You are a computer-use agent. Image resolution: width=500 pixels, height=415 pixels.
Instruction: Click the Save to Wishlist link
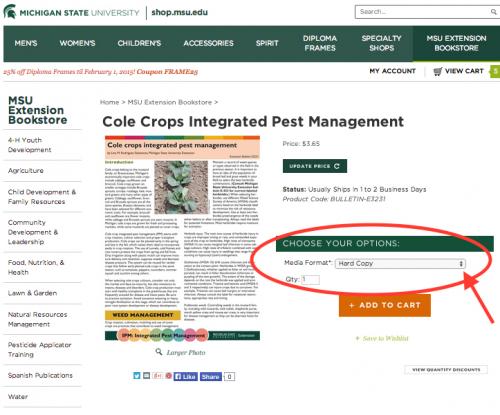point(382,338)
